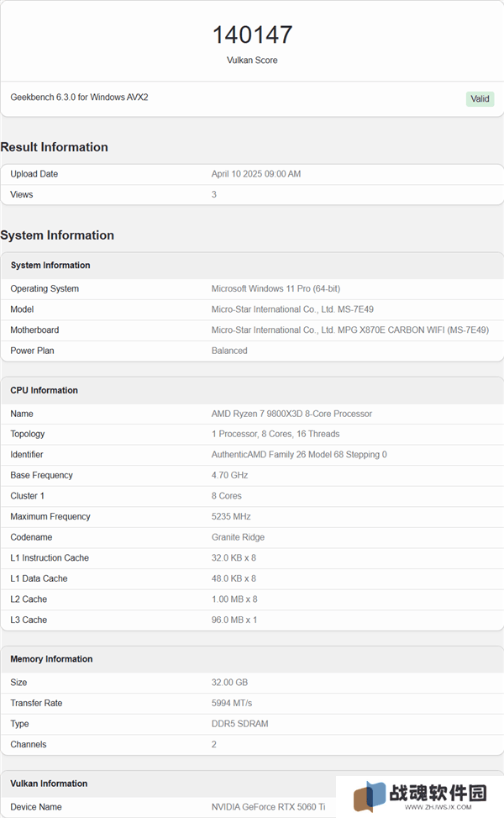Select the 4.70 GHz base frequency
504x818 pixels.
coord(229,475)
